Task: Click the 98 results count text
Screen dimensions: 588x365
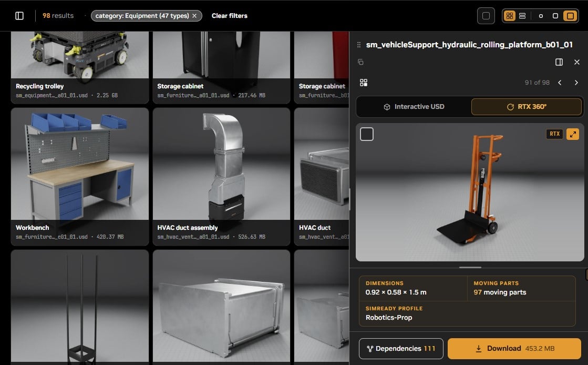Action: [x=58, y=16]
